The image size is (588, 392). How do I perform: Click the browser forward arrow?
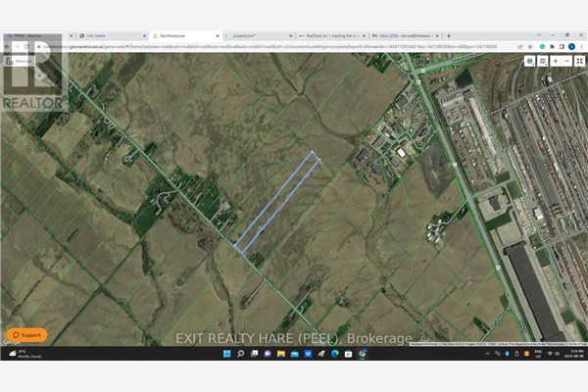(17, 46)
